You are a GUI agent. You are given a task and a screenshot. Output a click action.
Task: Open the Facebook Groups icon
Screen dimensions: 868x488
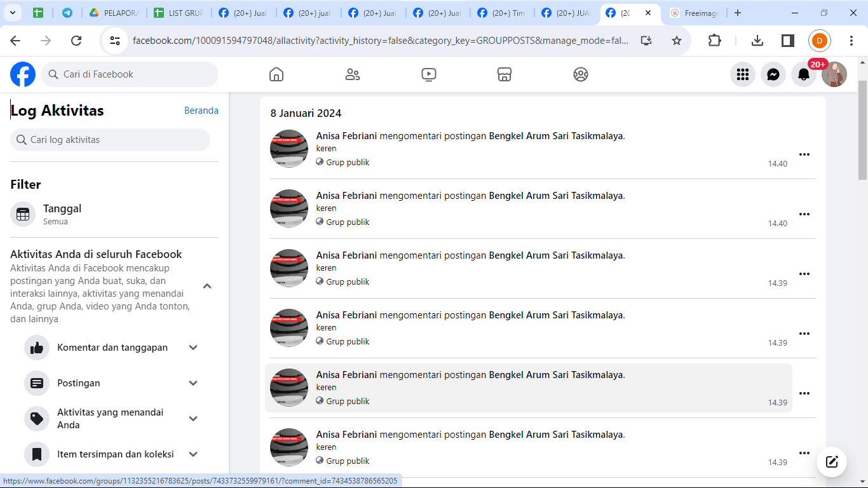581,74
